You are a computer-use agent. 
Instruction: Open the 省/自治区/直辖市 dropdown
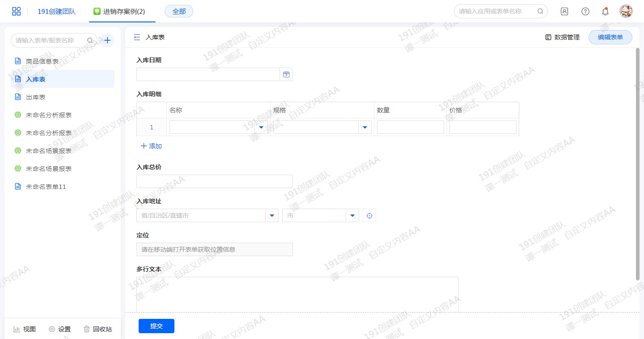coord(272,216)
